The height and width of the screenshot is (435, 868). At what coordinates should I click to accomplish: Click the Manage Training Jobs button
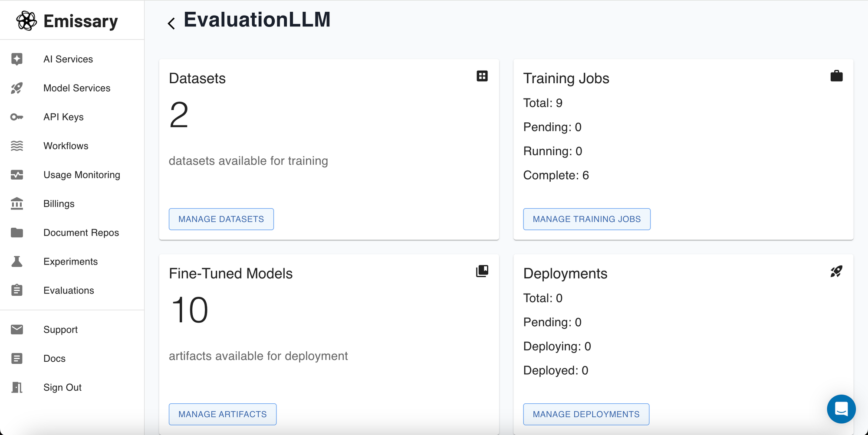click(x=587, y=219)
